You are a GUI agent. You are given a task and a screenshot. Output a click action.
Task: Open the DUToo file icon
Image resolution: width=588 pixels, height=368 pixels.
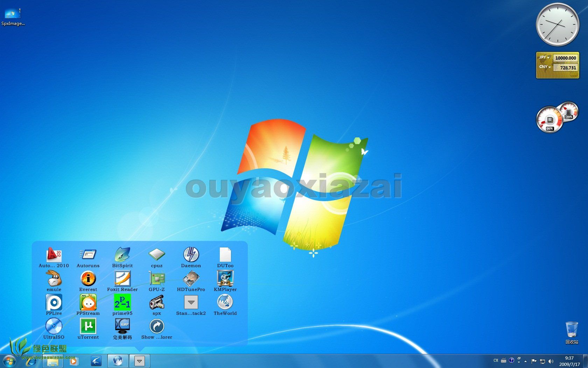pos(225,258)
